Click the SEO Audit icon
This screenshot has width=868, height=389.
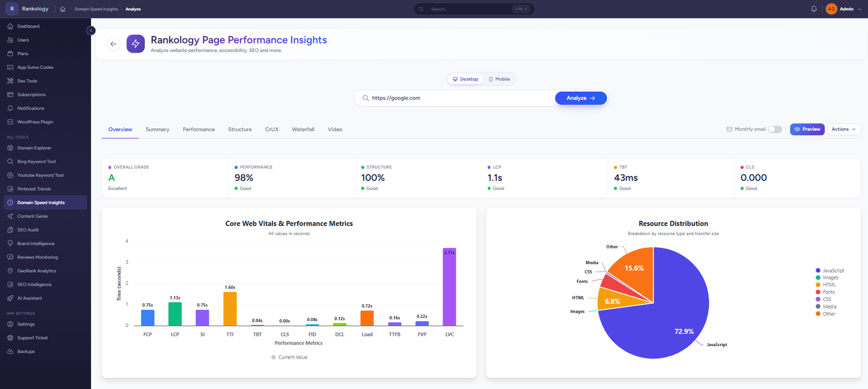coord(10,229)
